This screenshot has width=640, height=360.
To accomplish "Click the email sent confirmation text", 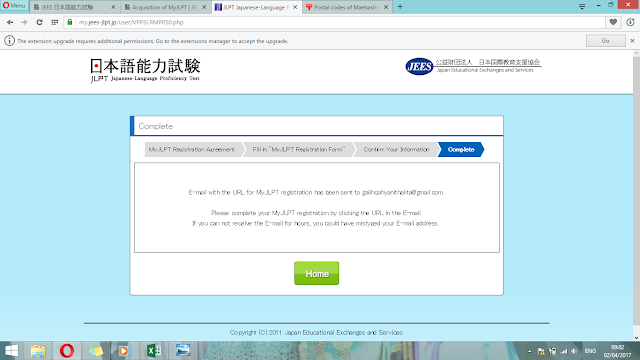I will click(x=316, y=192).
